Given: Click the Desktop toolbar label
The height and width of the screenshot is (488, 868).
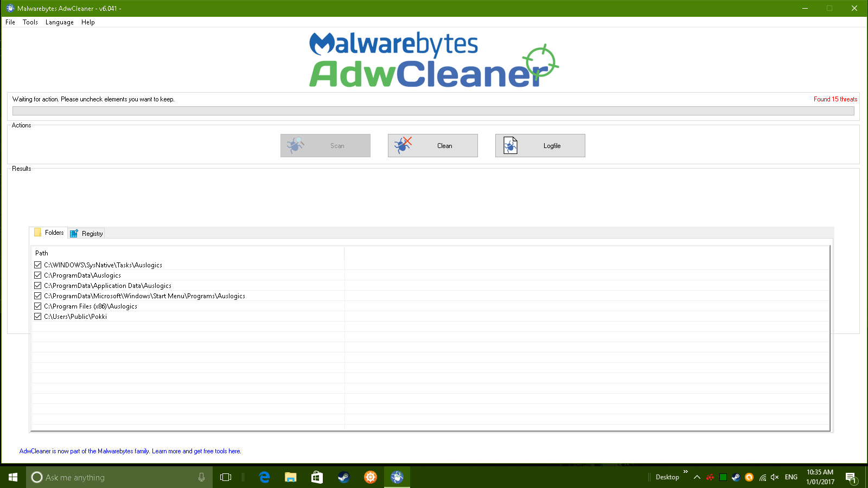Looking at the screenshot, I should tap(667, 477).
